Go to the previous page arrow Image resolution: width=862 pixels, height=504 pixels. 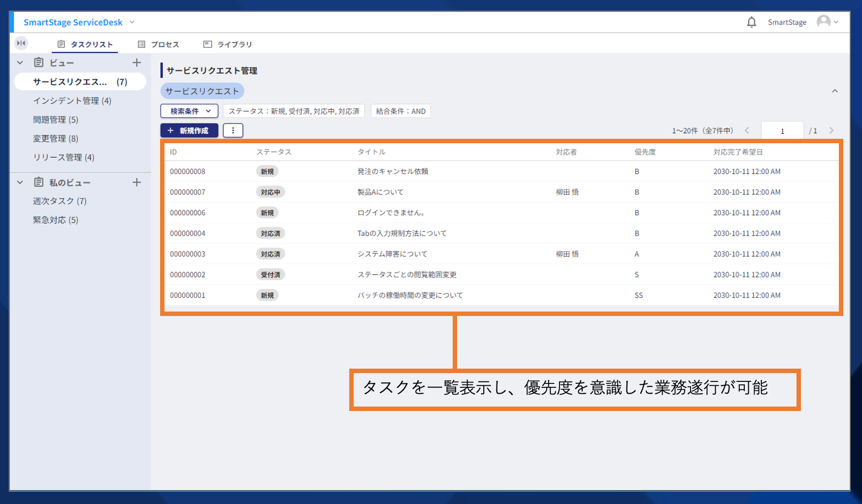coord(747,130)
